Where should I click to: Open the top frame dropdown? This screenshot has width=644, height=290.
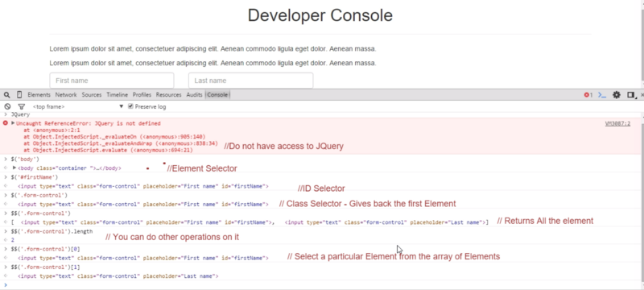click(78, 106)
